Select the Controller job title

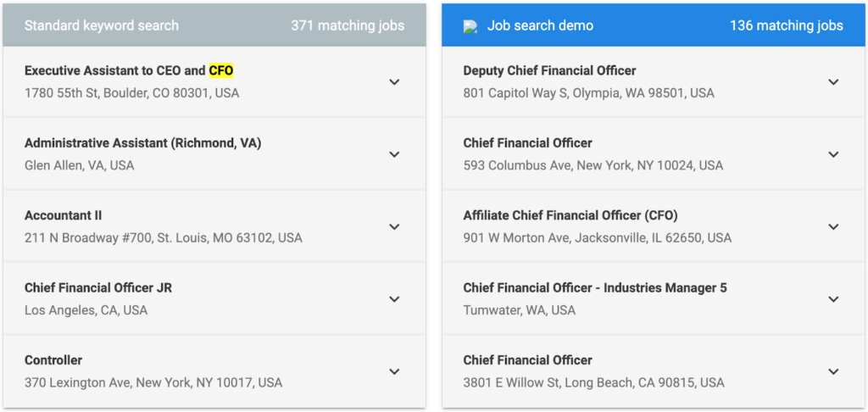click(x=53, y=360)
